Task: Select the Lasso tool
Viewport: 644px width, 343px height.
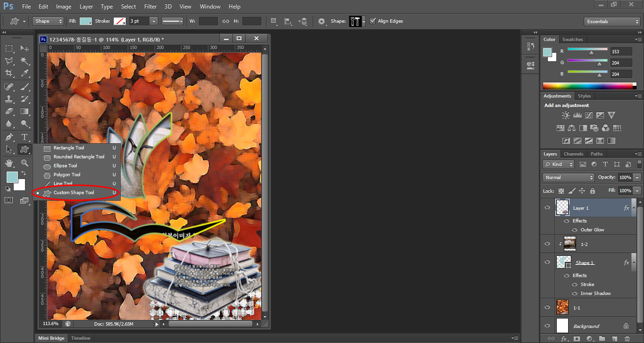Action: point(9,61)
